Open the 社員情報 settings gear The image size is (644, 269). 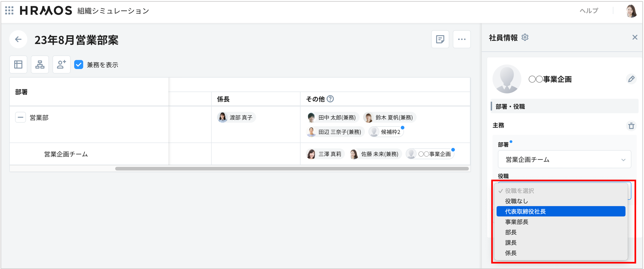(525, 37)
